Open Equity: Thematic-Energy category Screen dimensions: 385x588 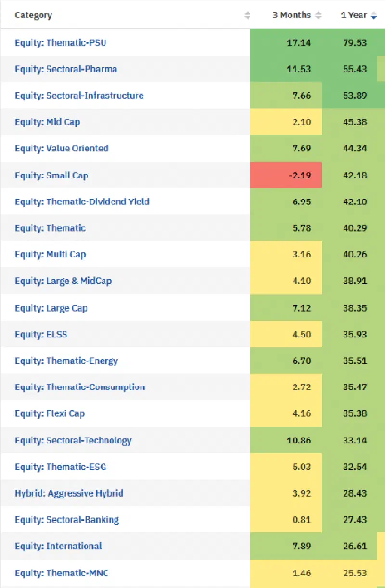(x=66, y=361)
